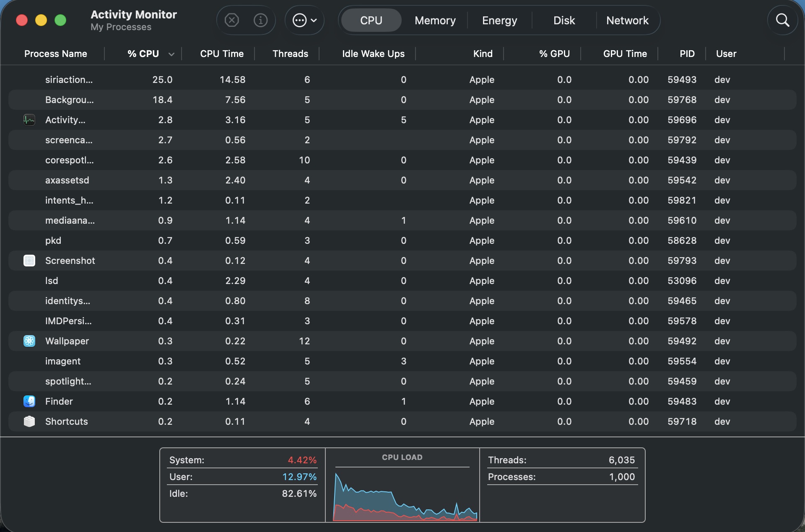Open the ellipsis more-options dropdown

point(304,20)
